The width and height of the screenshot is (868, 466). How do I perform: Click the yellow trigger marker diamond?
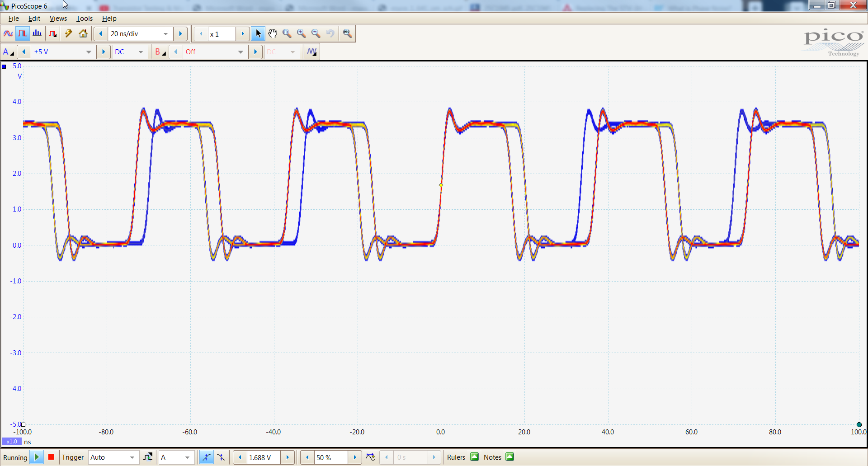441,185
